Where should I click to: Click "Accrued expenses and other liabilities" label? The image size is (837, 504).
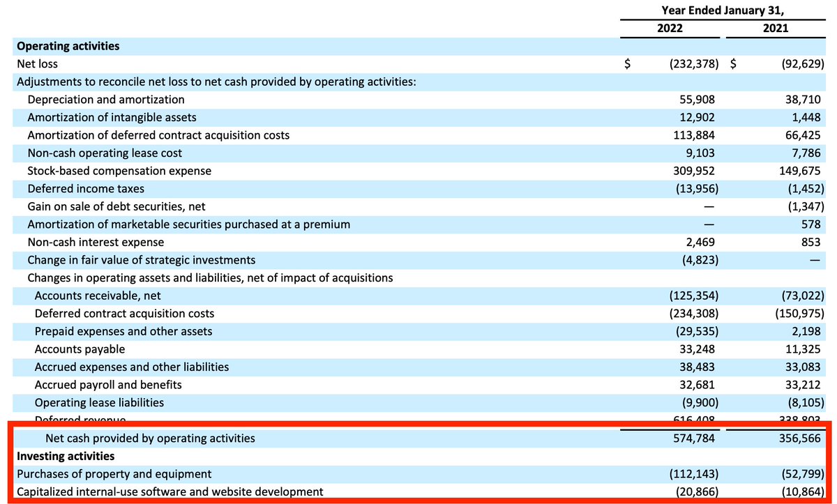(132, 367)
